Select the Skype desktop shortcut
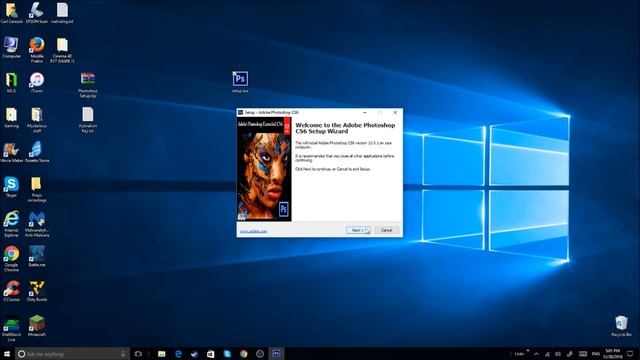Viewport: 640px width, 360px height. click(x=11, y=187)
